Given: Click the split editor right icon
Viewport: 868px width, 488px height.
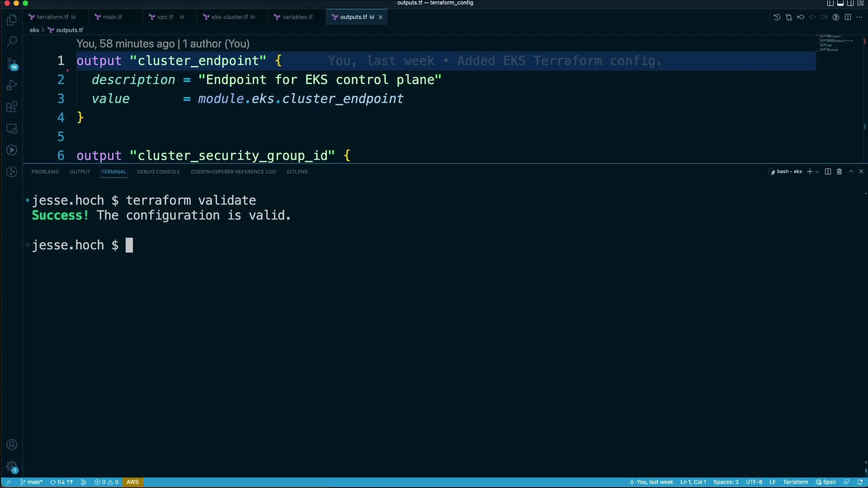Looking at the screenshot, I should (x=848, y=17).
